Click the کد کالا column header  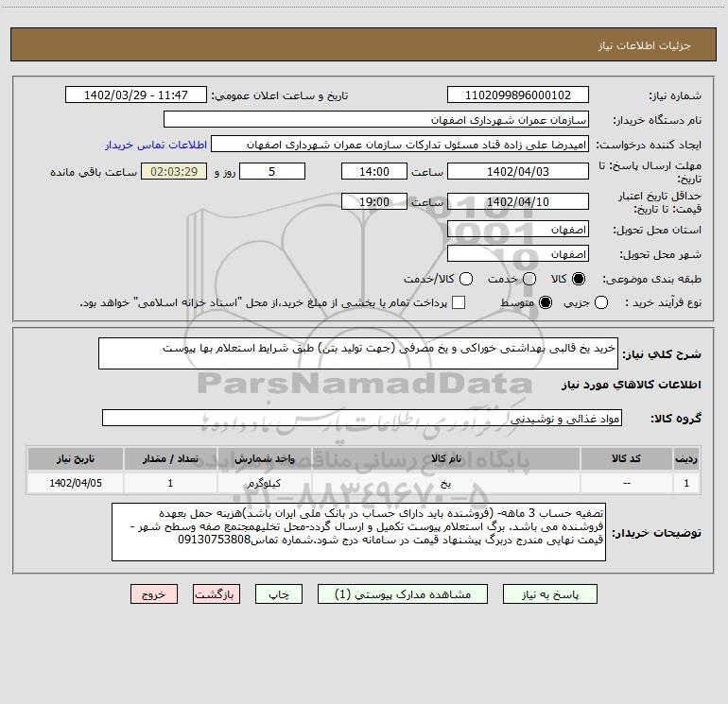[626, 459]
